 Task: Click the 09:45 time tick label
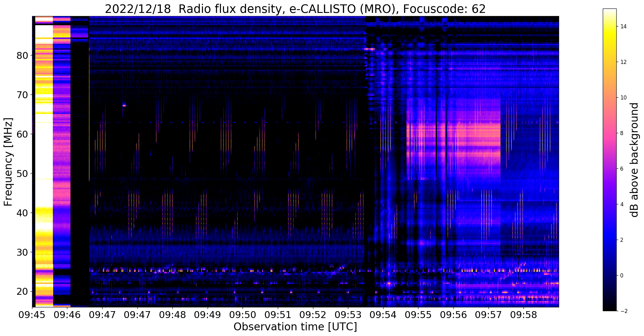[32, 315]
